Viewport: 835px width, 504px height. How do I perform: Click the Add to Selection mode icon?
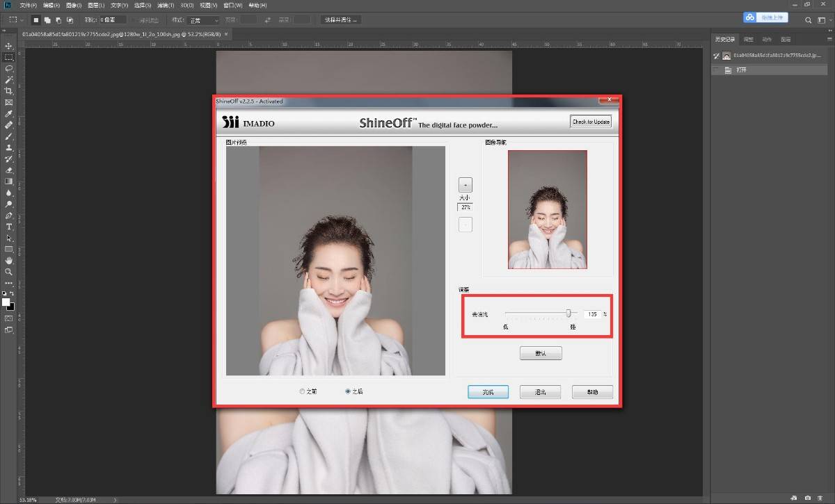(47, 19)
